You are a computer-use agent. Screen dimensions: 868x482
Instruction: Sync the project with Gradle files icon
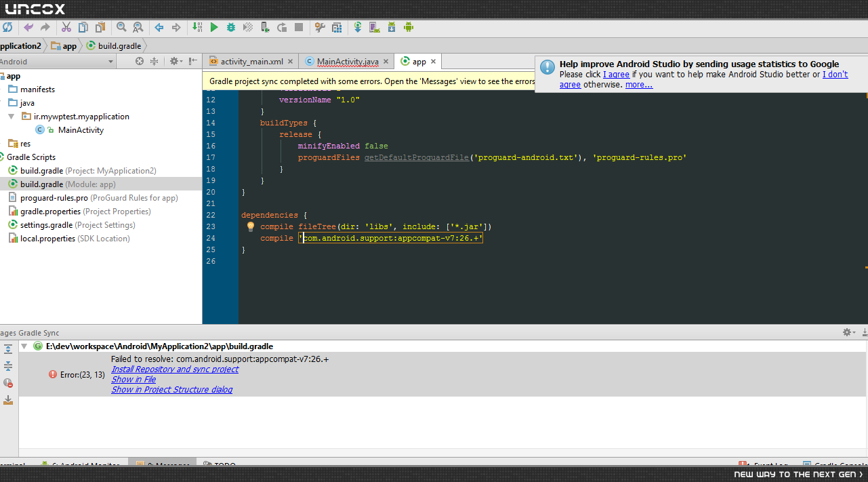point(358,28)
